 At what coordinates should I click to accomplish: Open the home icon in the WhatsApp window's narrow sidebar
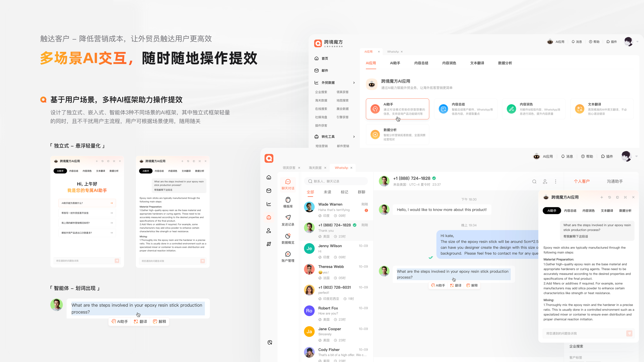[x=269, y=177]
